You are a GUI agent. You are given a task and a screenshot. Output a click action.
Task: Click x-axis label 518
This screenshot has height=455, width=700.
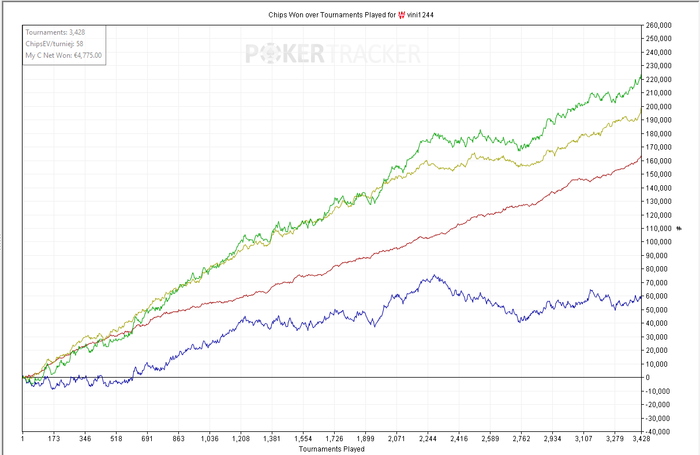click(116, 439)
